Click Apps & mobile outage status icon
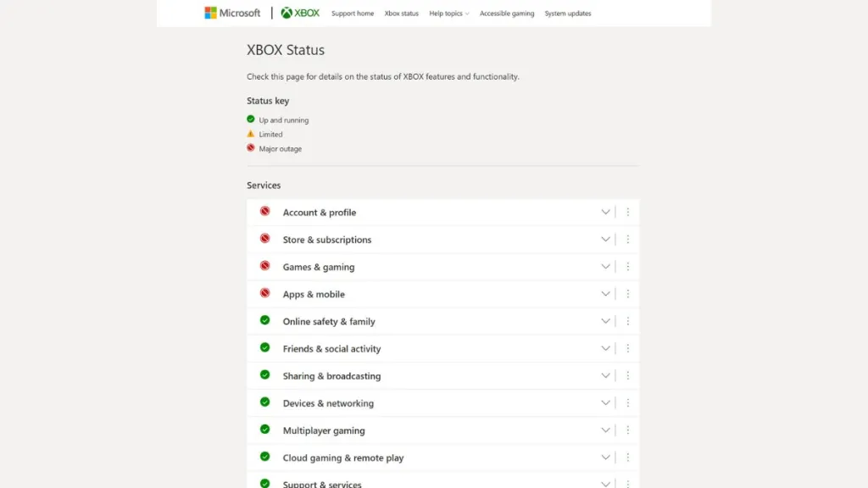868x488 pixels. pyautogui.click(x=265, y=293)
